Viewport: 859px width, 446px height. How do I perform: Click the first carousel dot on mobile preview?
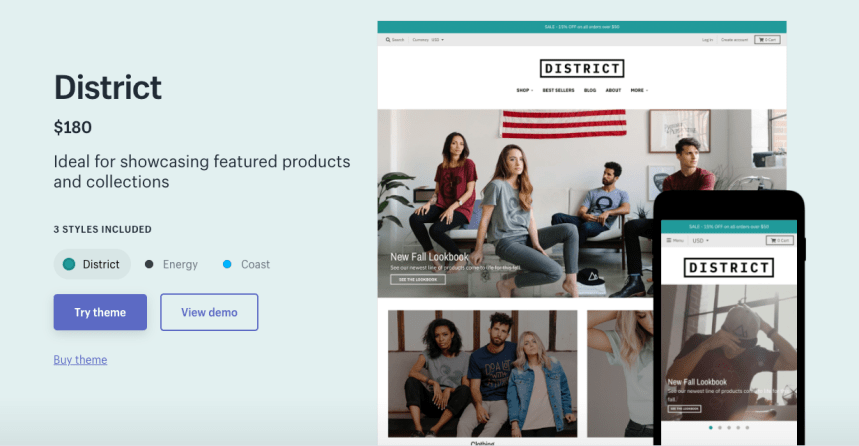pyautogui.click(x=711, y=427)
